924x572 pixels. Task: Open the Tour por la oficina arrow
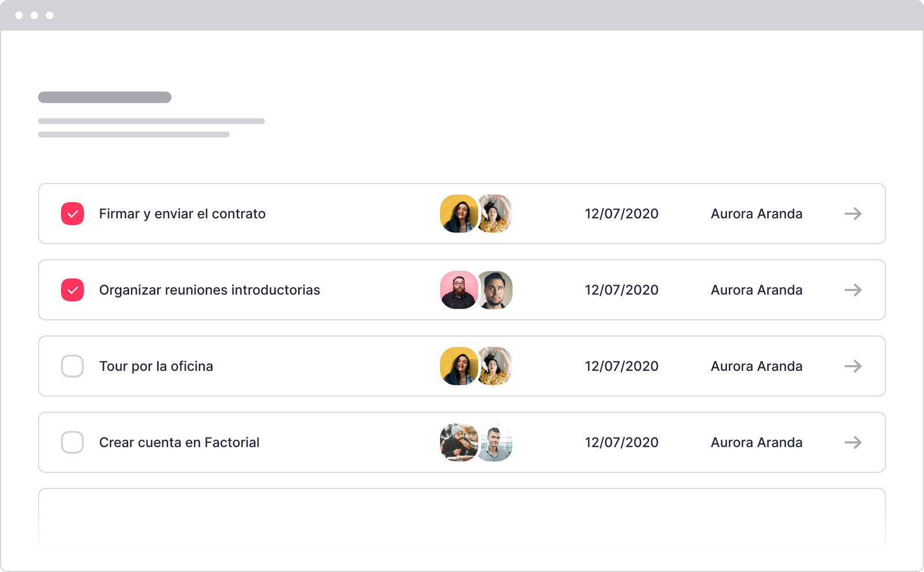[x=853, y=366]
